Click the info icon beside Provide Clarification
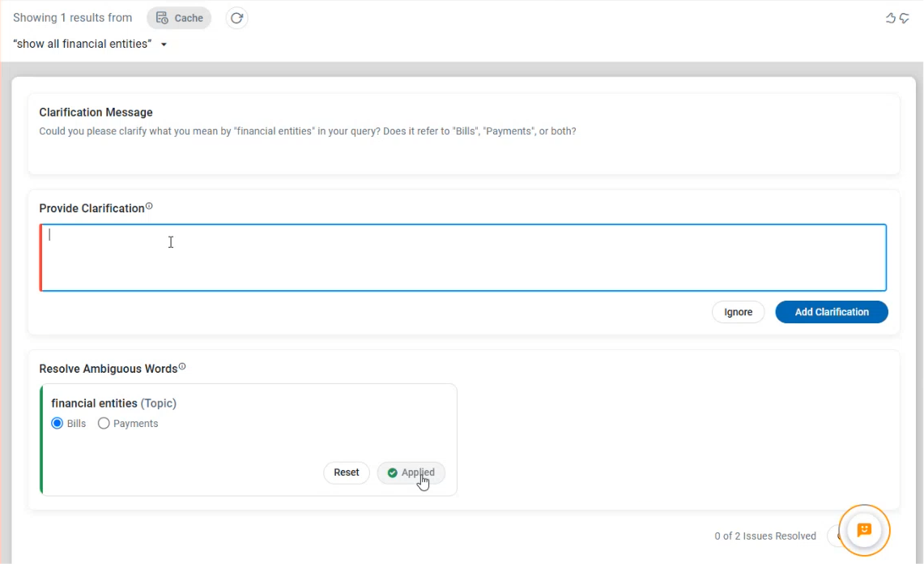Viewport: 924px width, 564px height. tap(149, 207)
